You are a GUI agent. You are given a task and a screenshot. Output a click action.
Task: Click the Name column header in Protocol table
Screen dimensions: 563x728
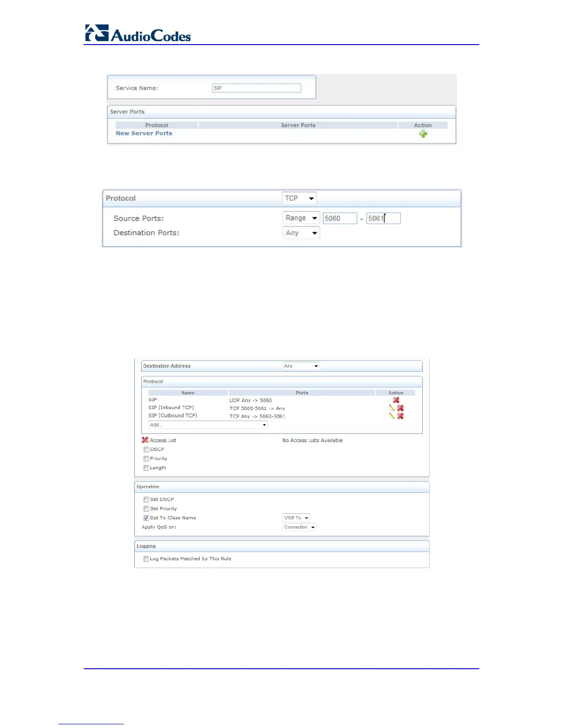188,393
